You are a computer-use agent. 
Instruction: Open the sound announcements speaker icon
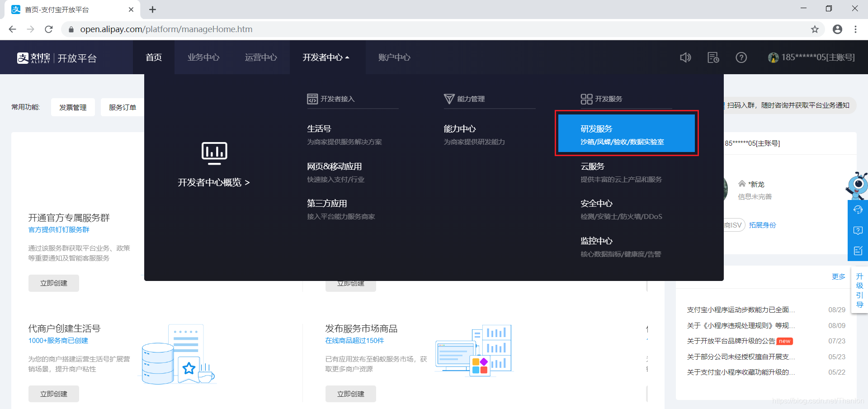[685, 57]
